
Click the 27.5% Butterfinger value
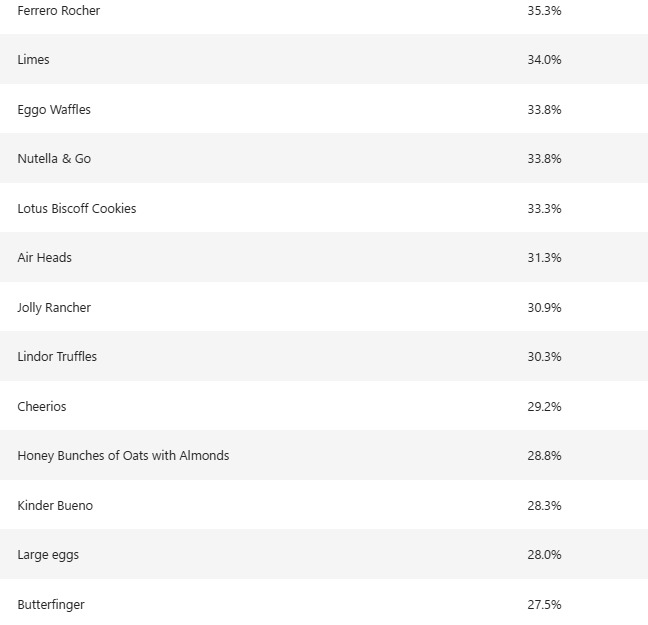tap(544, 605)
